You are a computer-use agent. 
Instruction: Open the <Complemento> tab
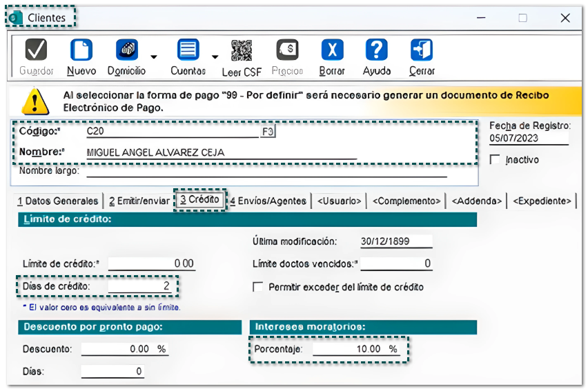406,201
